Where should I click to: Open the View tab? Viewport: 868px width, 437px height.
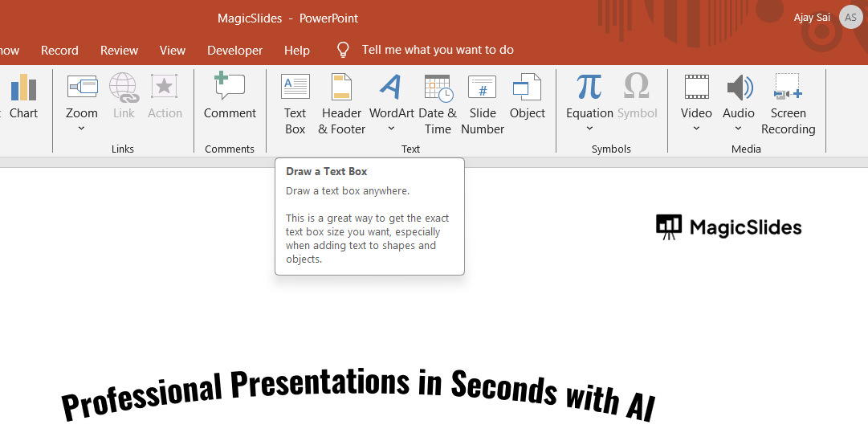[x=172, y=51]
